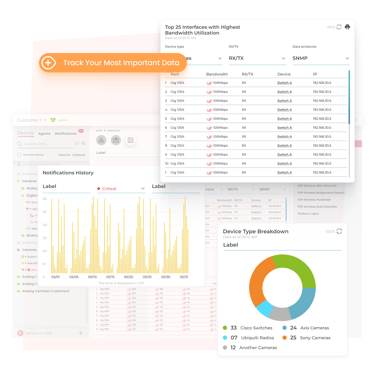This screenshot has width=375, height=366.
Task: Click the Track Your Most Important Data button
Action: pos(113,63)
